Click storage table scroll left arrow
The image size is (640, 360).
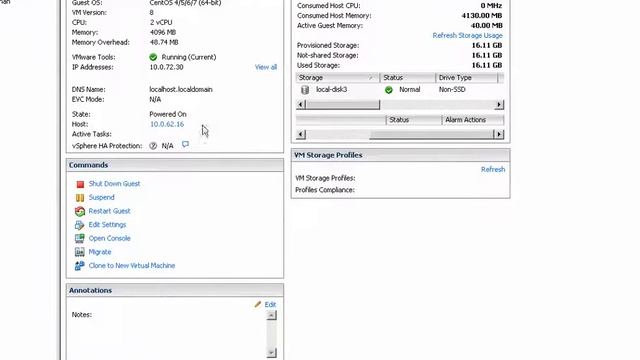pyautogui.click(x=301, y=104)
